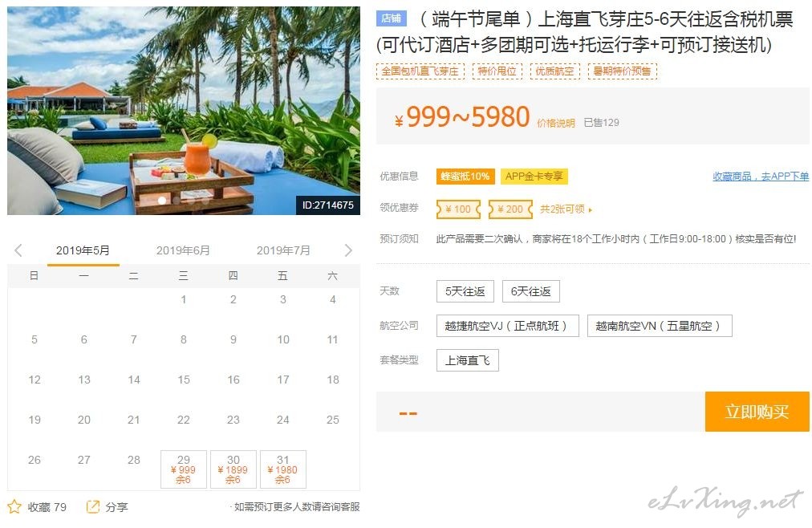Claim the ¥200 coupon
Screen dimensions: 812x528
(x=510, y=209)
